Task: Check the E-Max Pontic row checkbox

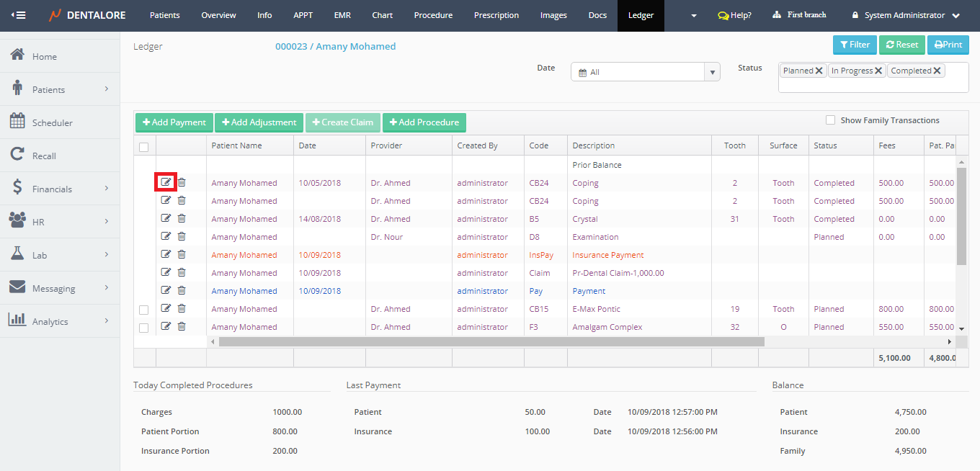Action: click(143, 310)
